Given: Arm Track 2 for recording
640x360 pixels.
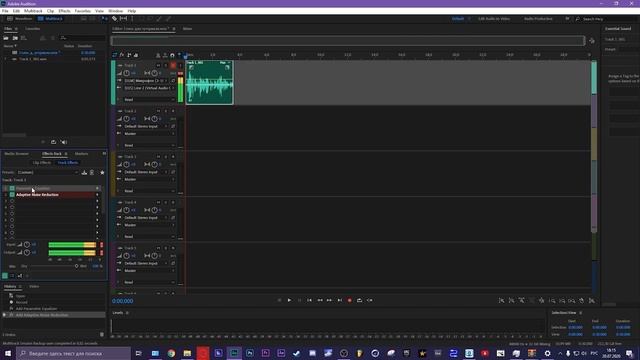Looking at the screenshot, I should point(173,111).
